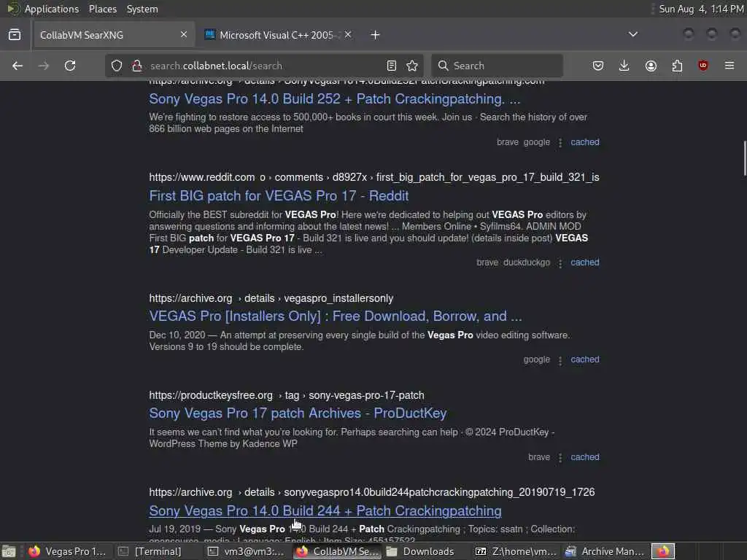Viewport: 747px width, 560px height.
Task: Open the extensions puzzle icon
Action: click(677, 66)
